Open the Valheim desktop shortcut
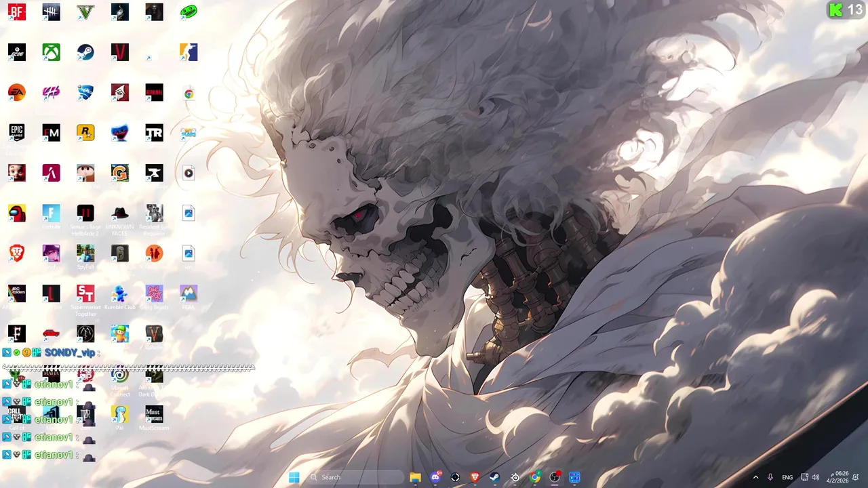This screenshot has height=488, width=868. 154,333
